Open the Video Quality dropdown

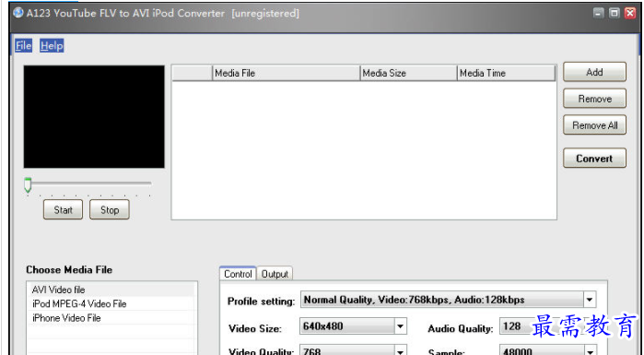(x=401, y=350)
